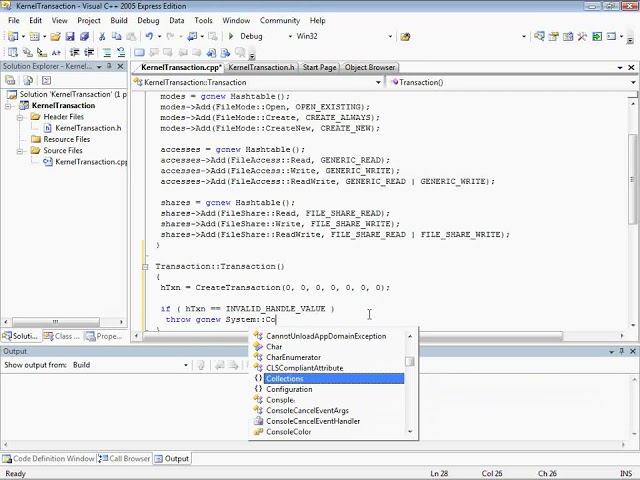Open KernelTransaction::Transaction scope dropdown
The height and width of the screenshot is (480, 640).
pos(378,82)
